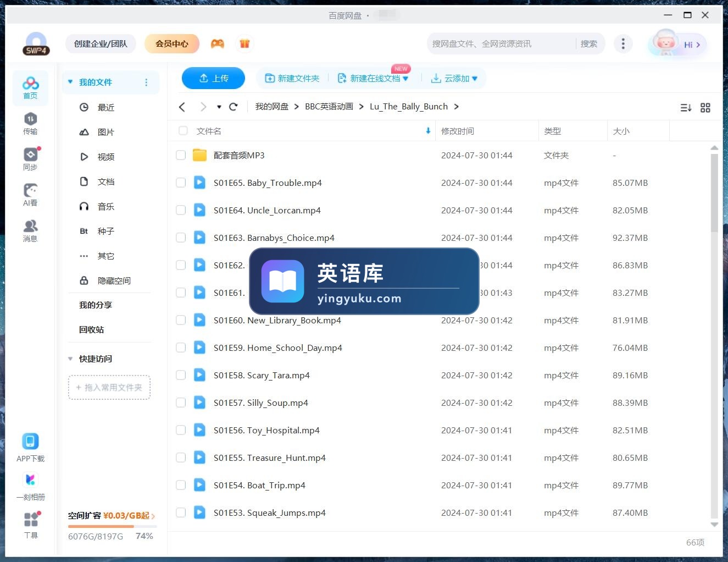This screenshot has width=728, height=562.
Task: Switch to grid view icon
Action: pos(705,108)
